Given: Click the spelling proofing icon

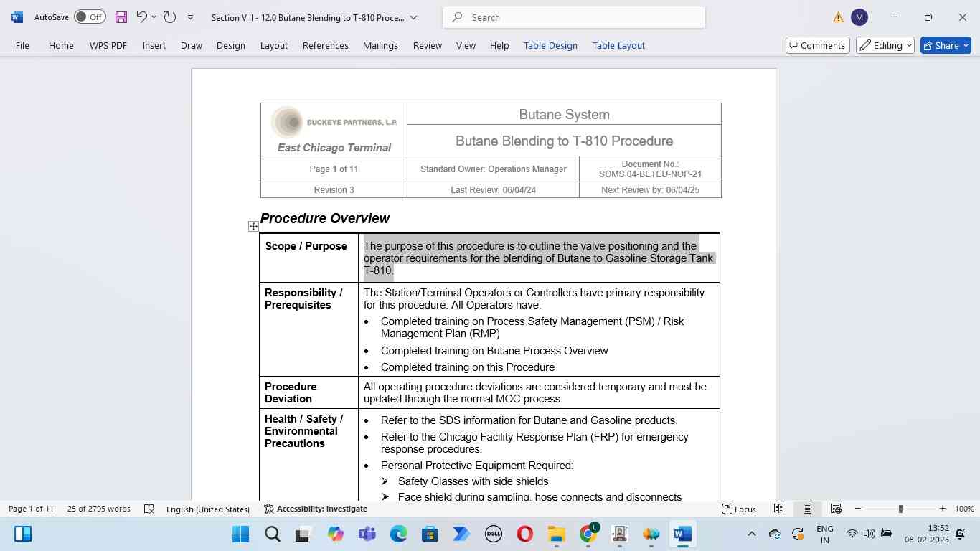Looking at the screenshot, I should 149,509.
